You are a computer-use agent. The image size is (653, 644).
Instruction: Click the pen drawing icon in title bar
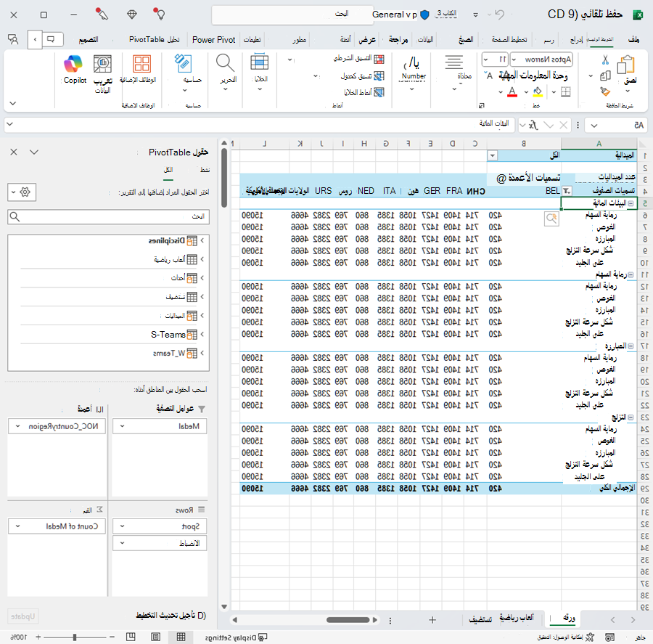102,15
